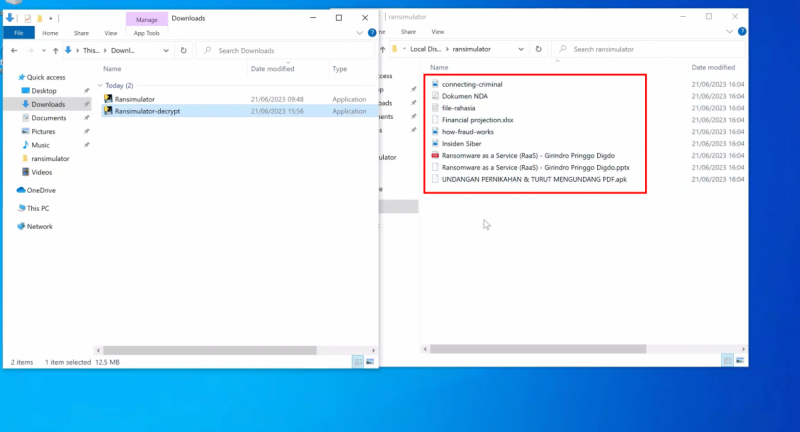Open This PC in the navigation pane
Viewport: 800px width, 432px height.
pos(38,208)
